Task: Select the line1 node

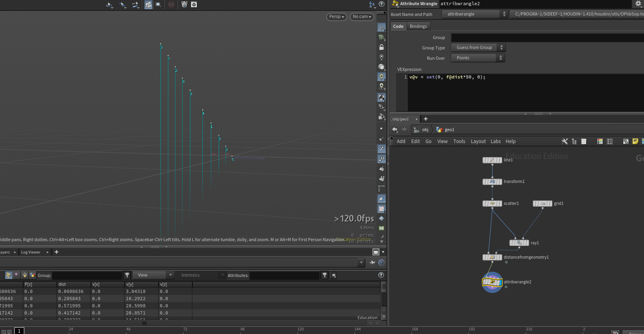Action: 492,160
